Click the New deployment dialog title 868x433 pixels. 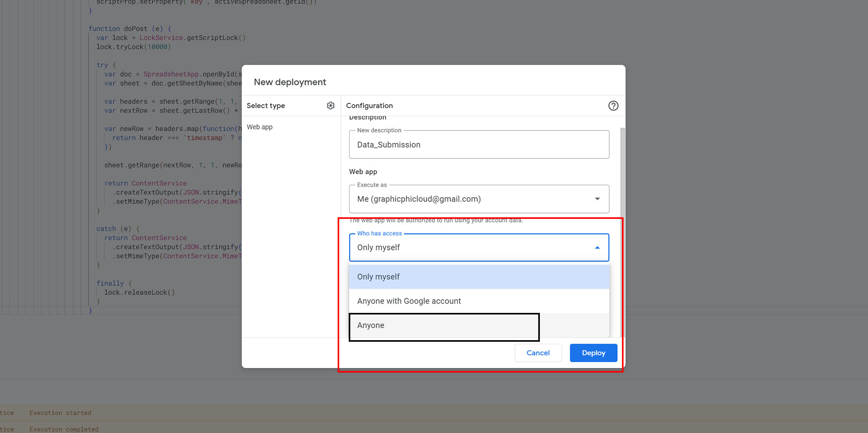pyautogui.click(x=290, y=82)
